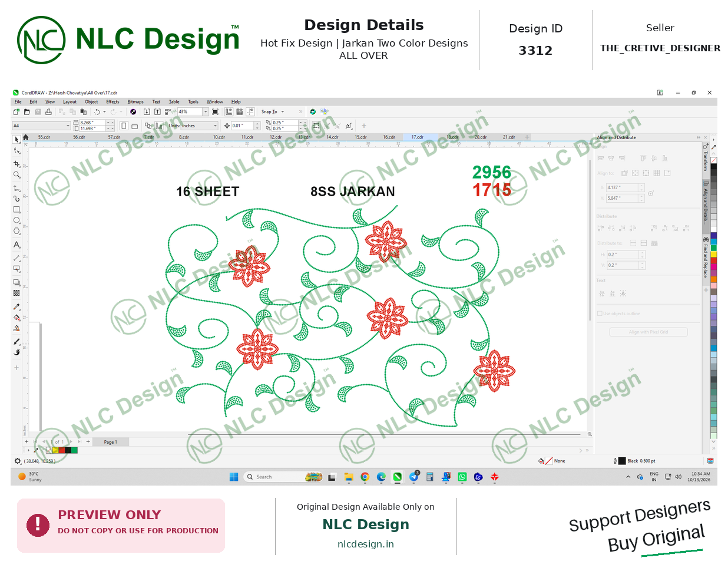Select the Rectangle tool
Screen dimensions: 728x561
pyautogui.click(x=16, y=210)
